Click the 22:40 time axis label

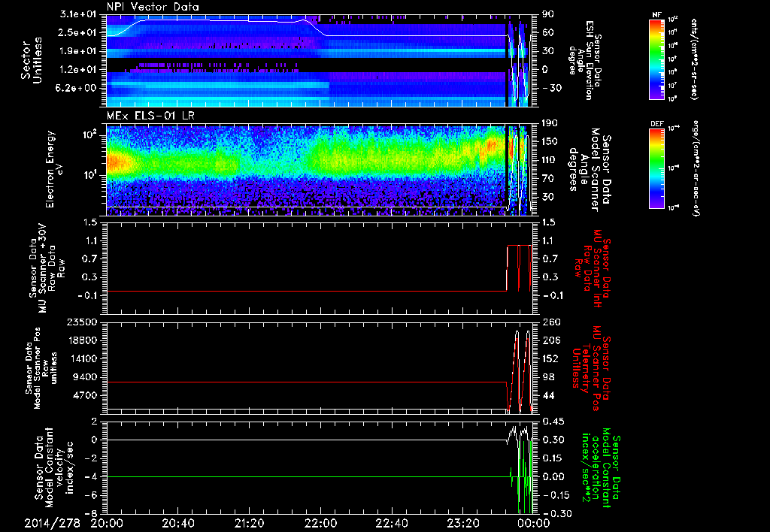391,523
